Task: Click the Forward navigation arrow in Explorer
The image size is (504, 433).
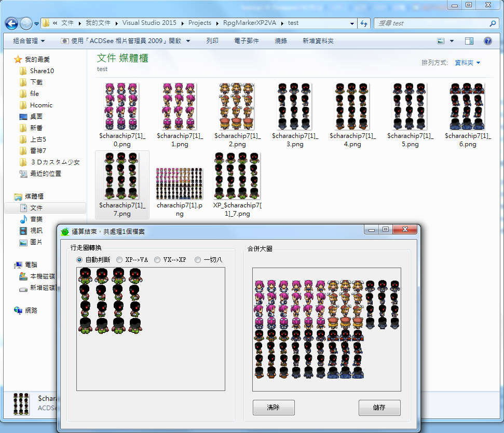Action: pos(26,23)
